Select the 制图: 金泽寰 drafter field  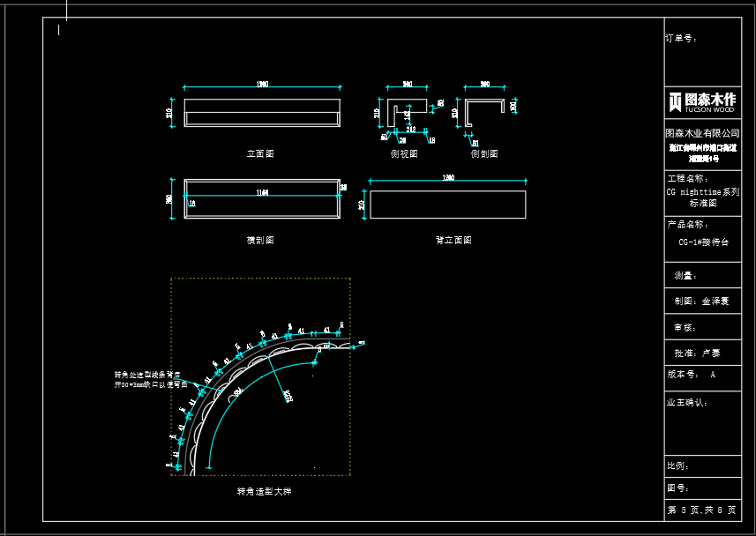[702, 301]
